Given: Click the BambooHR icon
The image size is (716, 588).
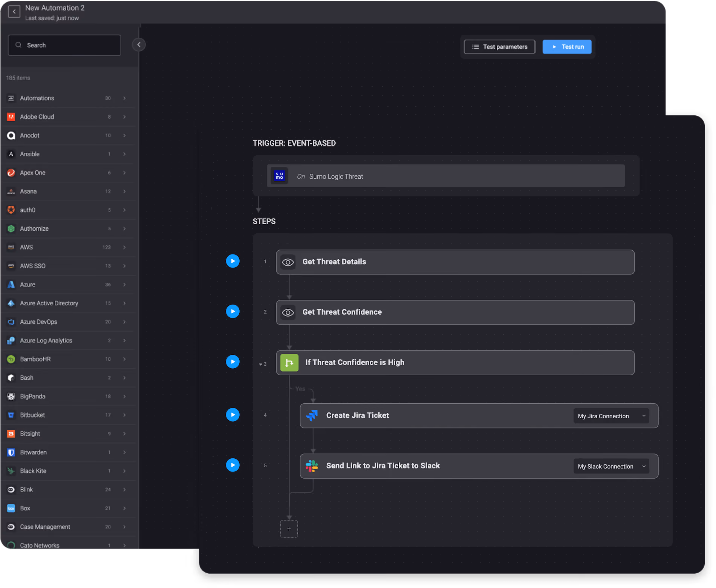Looking at the screenshot, I should [11, 359].
